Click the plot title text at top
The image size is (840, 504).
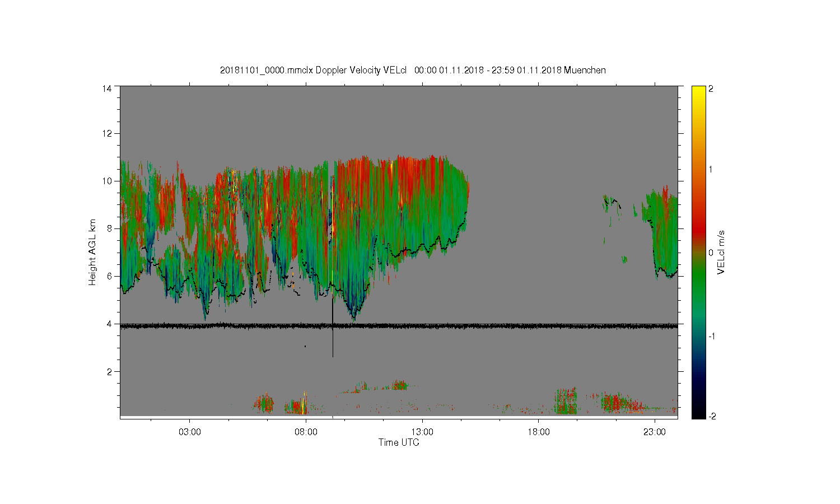(x=413, y=71)
